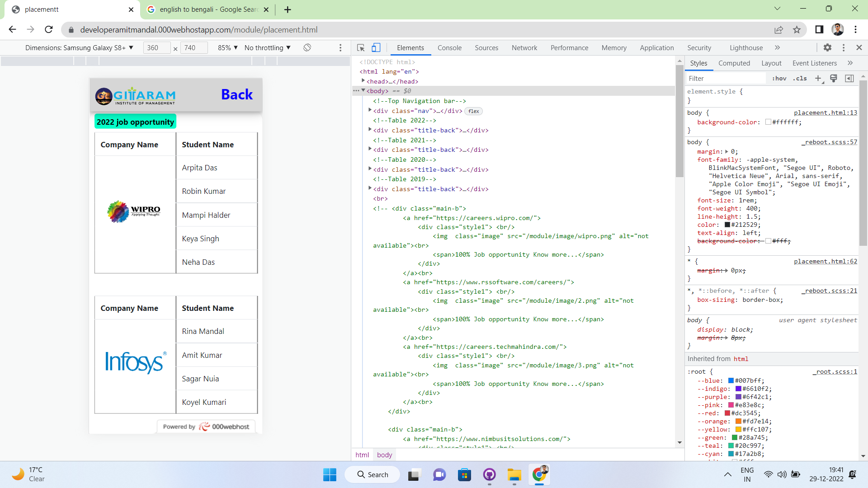Show more Styles pane tabs chevron

[850, 63]
